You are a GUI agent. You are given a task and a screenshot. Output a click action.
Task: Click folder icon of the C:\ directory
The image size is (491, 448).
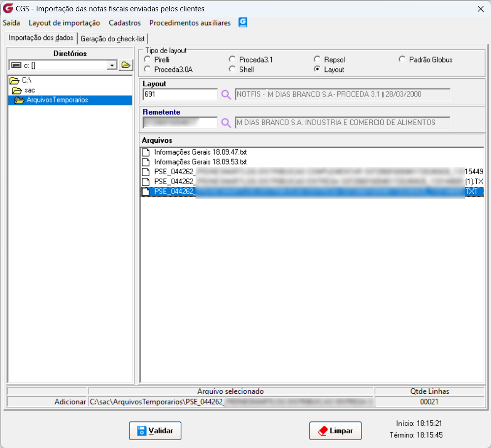(14, 80)
